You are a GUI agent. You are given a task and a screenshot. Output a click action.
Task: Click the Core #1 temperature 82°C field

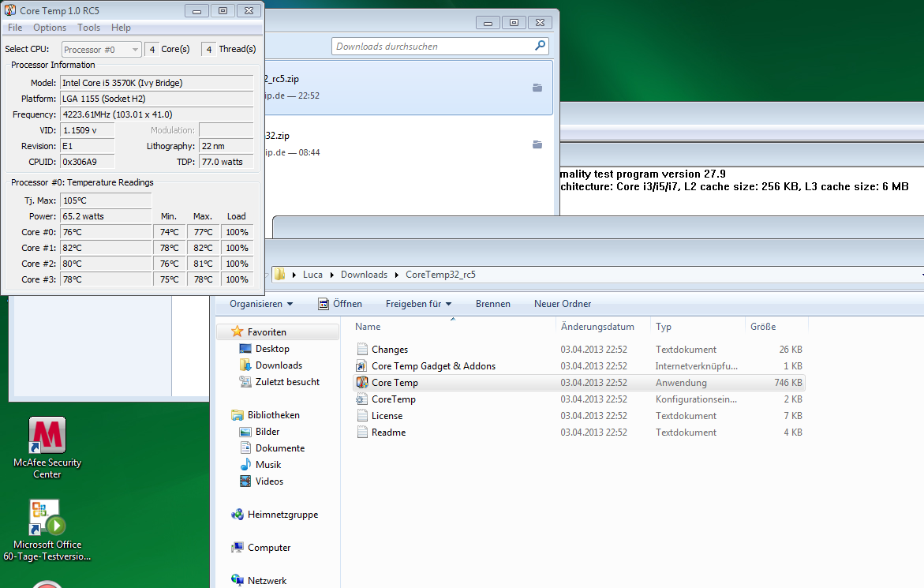[106, 248]
